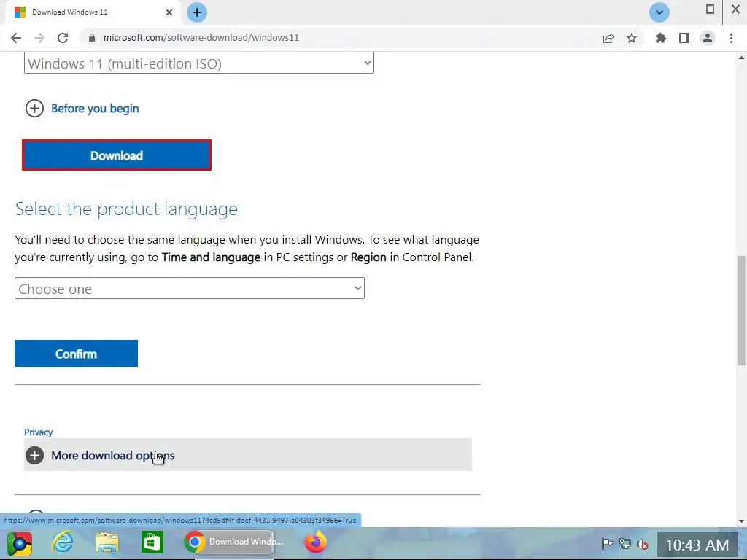Click the address bar URL
The image size is (747, 560).
click(x=201, y=38)
